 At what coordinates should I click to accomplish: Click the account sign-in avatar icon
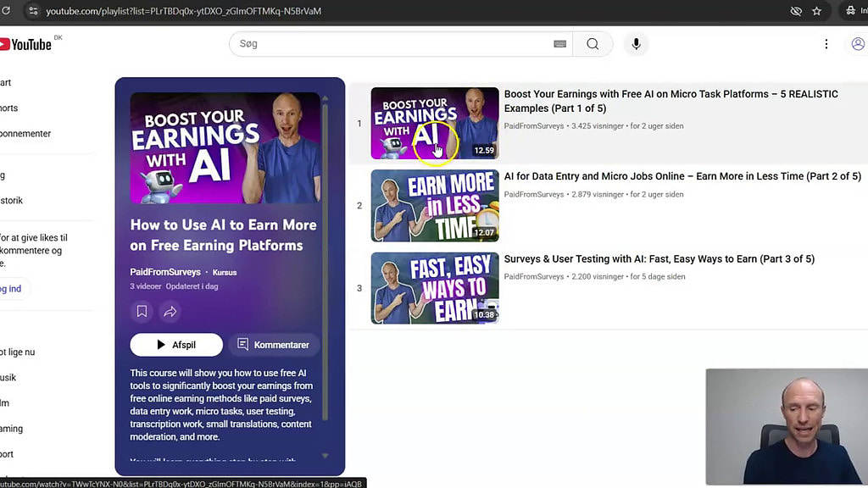858,44
